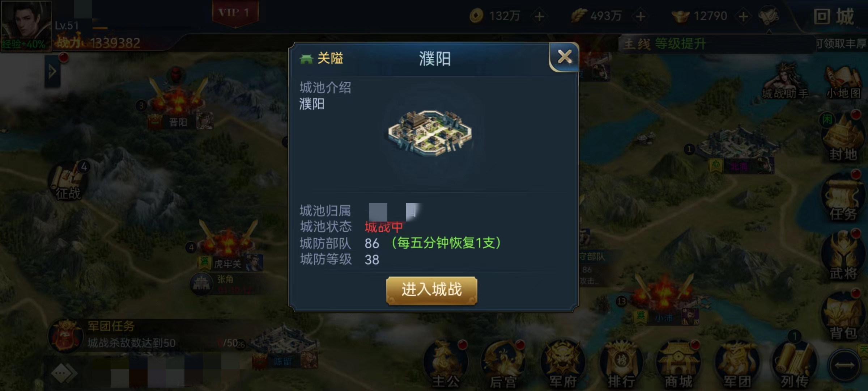Open the 商城 shop icon

[678, 364]
